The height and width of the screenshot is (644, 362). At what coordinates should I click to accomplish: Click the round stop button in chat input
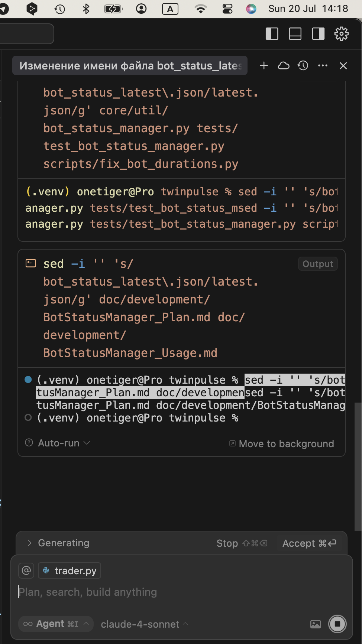coord(337,624)
